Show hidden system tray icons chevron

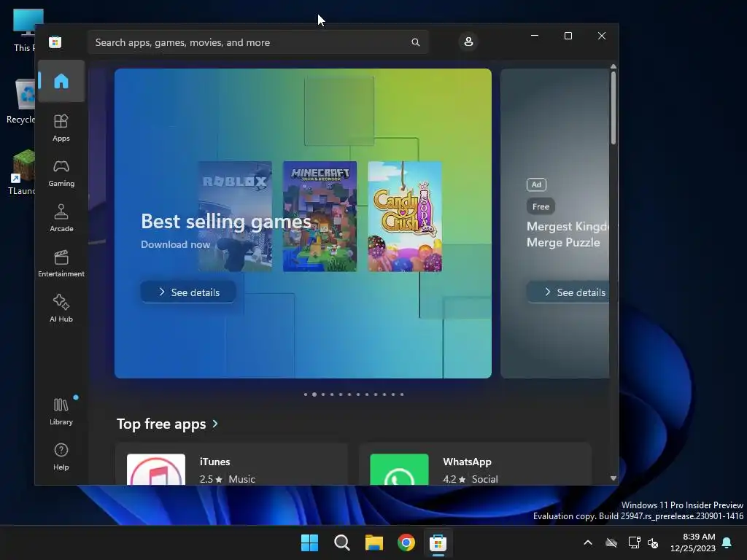588,542
